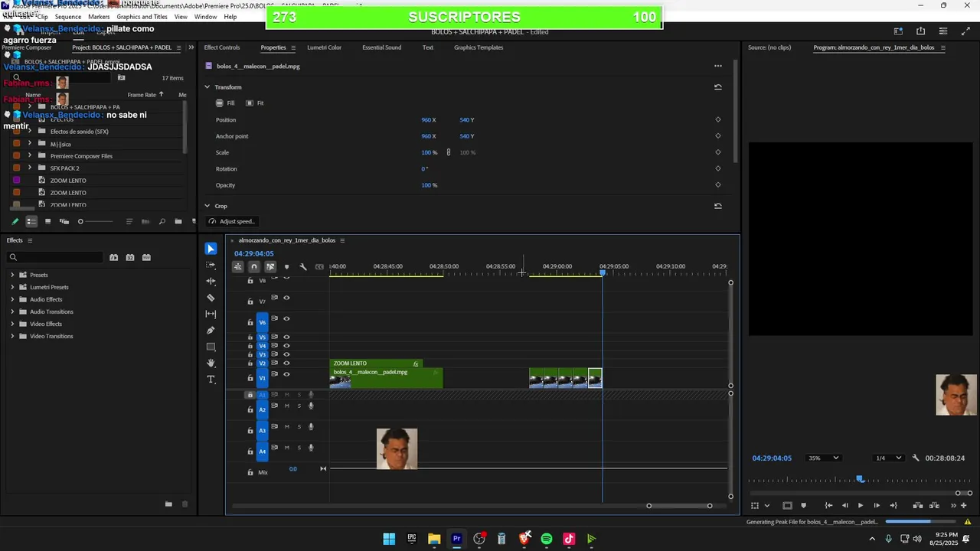Select the Rectangle tool
Screen dimensions: 980x551
211,347
